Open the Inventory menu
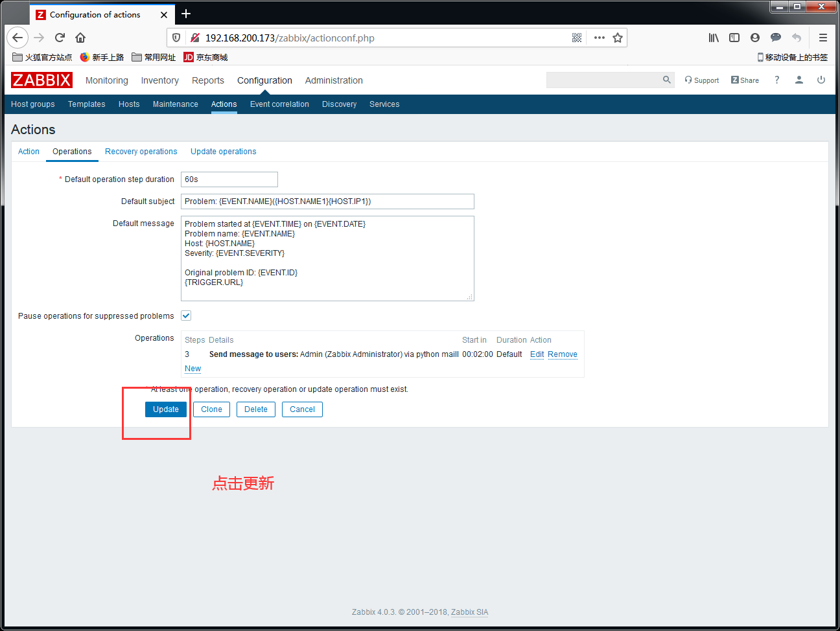 pyautogui.click(x=160, y=80)
